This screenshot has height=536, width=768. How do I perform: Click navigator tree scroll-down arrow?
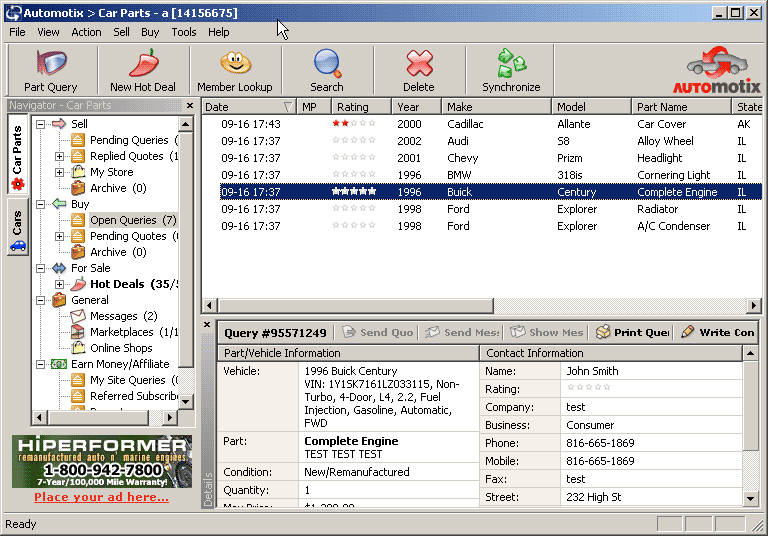click(185, 401)
